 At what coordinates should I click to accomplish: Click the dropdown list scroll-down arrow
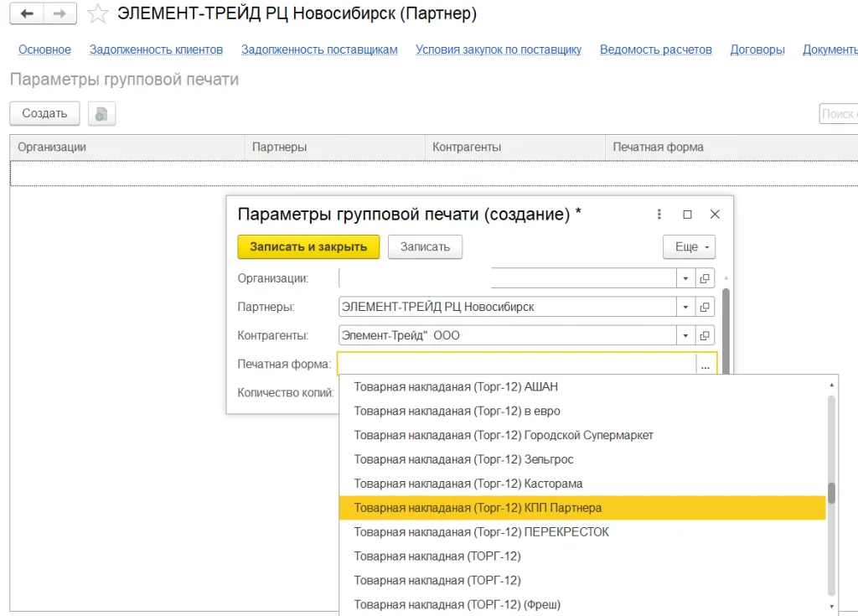[x=831, y=606]
